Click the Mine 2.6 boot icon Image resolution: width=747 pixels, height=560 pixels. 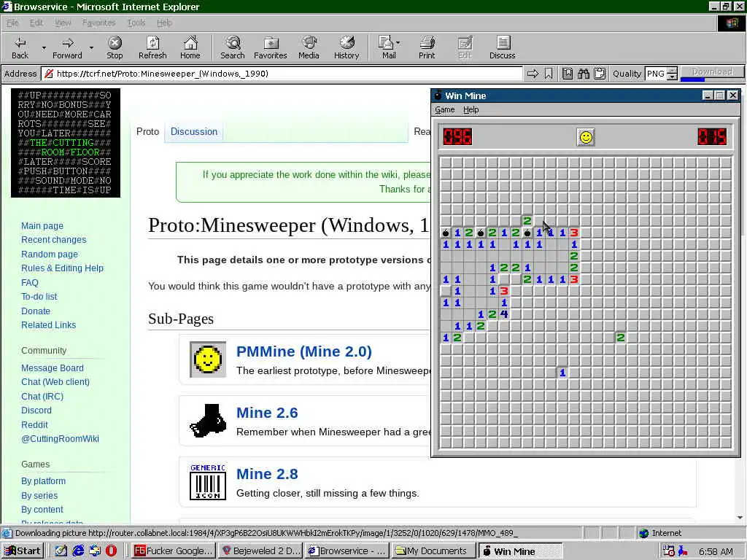pos(208,421)
